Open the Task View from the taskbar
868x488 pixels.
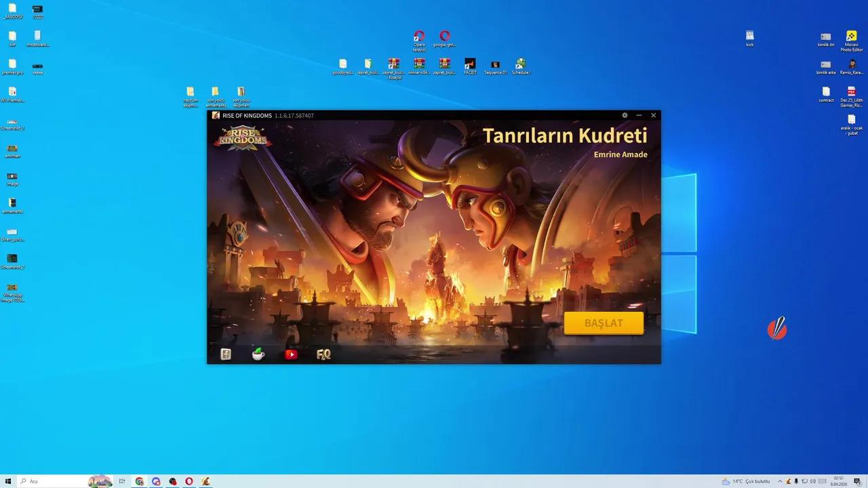[x=121, y=481]
